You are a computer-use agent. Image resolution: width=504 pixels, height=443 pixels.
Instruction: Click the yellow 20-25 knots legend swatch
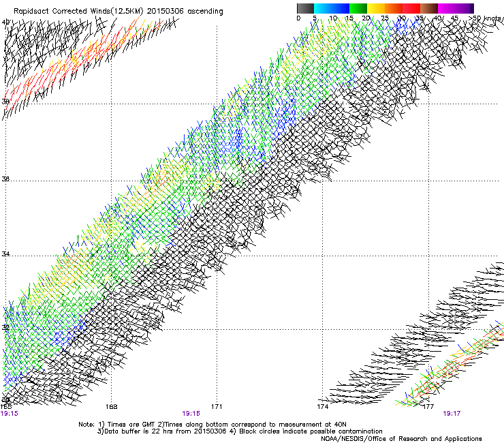tap(376, 8)
